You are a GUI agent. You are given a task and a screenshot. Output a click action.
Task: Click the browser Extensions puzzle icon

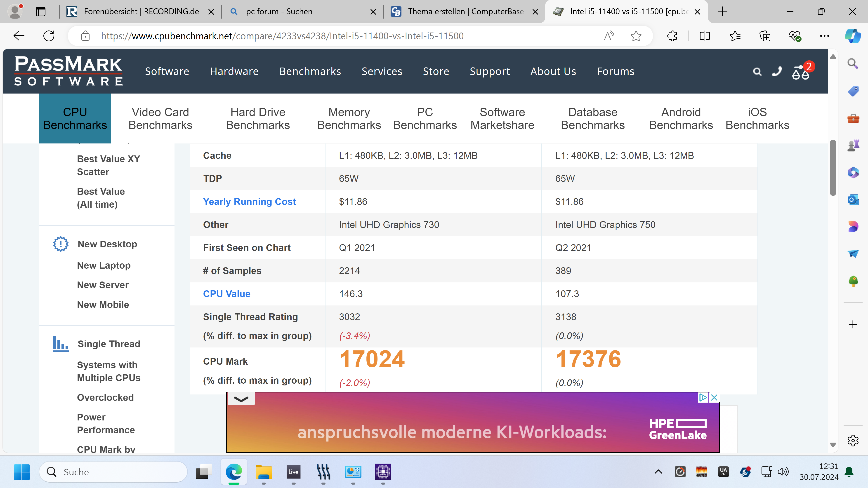click(672, 36)
